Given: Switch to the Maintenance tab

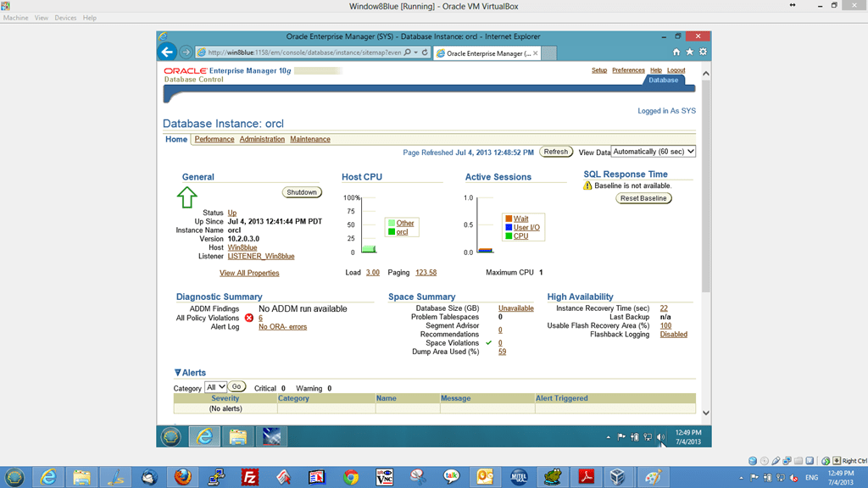Looking at the screenshot, I should tap(310, 140).
